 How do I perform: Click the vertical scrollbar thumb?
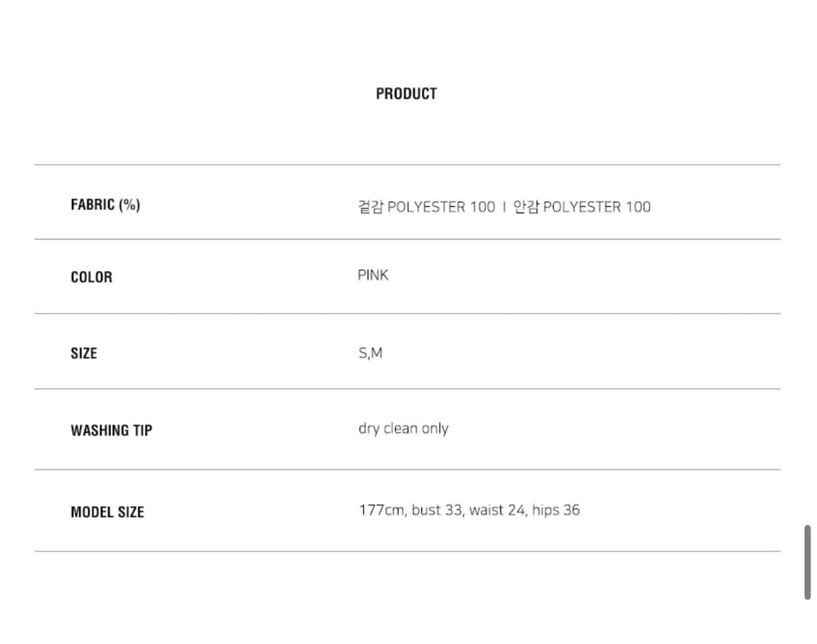pos(807,562)
